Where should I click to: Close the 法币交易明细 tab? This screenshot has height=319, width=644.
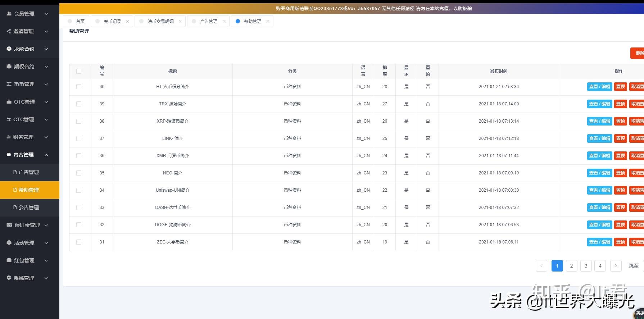pyautogui.click(x=180, y=22)
